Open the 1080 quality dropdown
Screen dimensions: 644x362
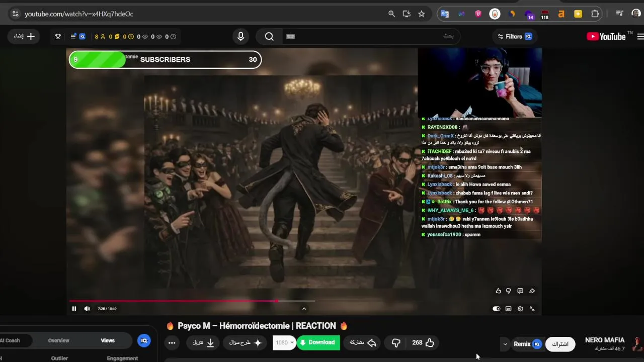coord(284,343)
